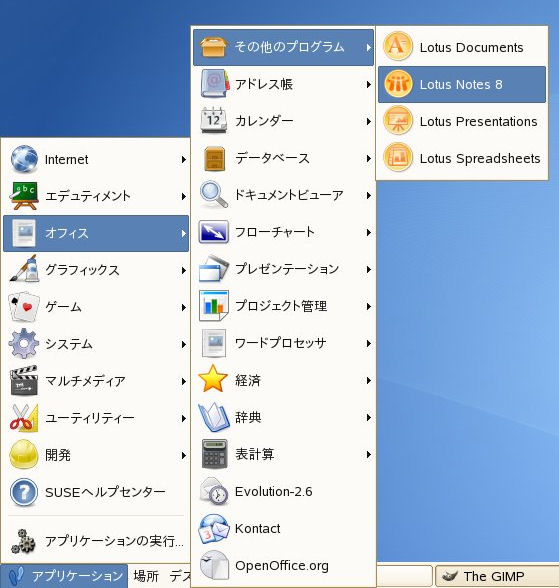Expand arrow beside データベース
559x588 pixels.
click(x=369, y=158)
